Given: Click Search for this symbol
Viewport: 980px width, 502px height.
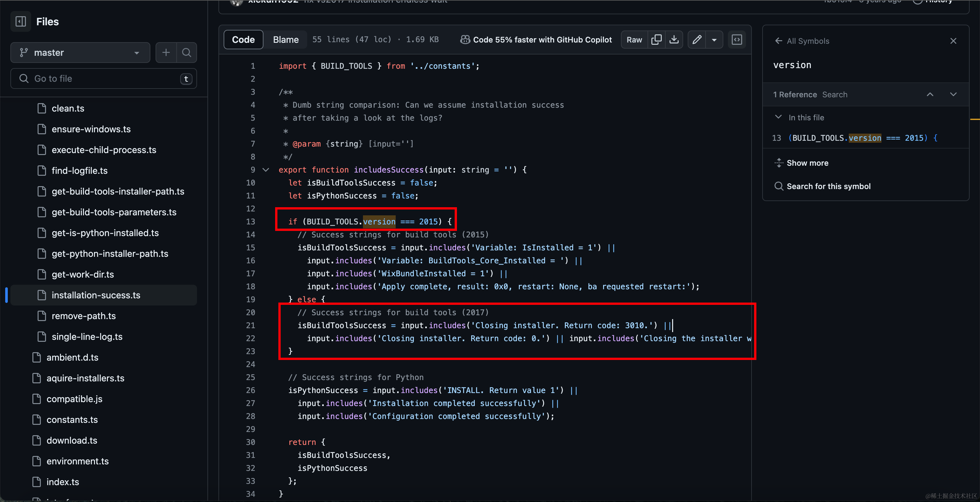Looking at the screenshot, I should 822,186.
